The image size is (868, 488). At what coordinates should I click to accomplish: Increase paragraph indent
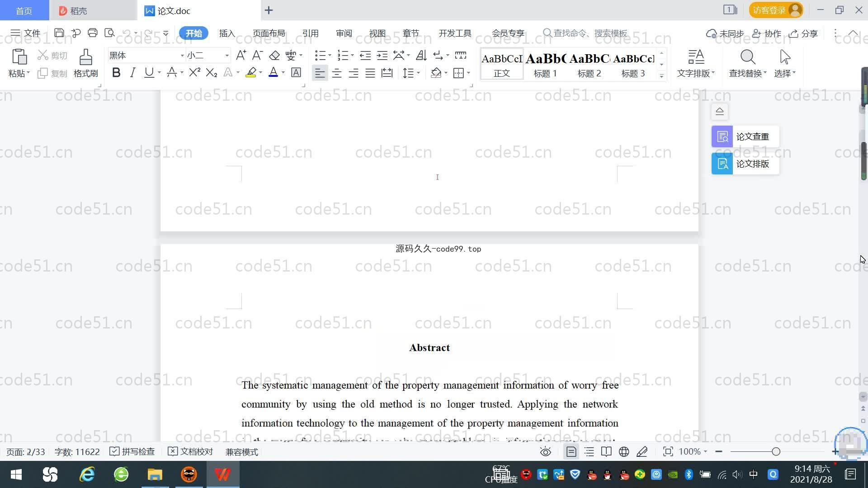(382, 55)
